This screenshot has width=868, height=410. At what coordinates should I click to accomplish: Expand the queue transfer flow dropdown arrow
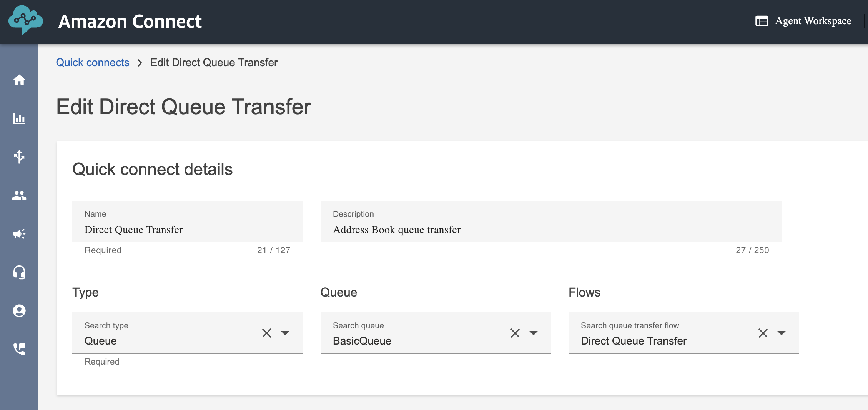pos(782,333)
